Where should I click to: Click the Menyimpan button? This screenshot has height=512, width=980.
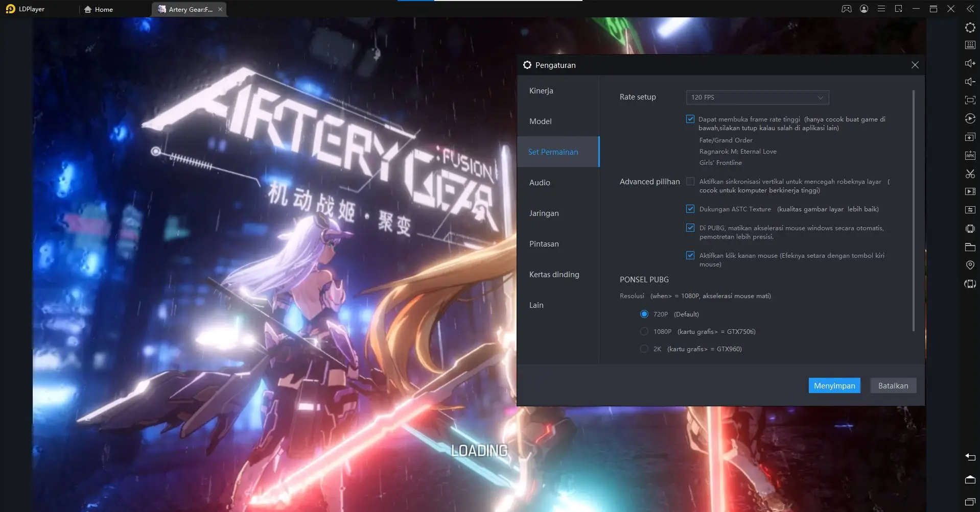coord(834,385)
